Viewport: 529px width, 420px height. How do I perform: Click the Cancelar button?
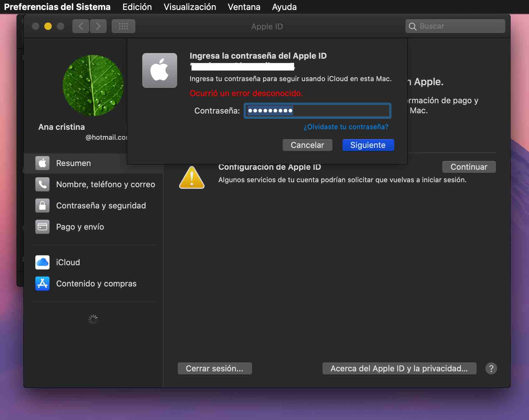308,145
